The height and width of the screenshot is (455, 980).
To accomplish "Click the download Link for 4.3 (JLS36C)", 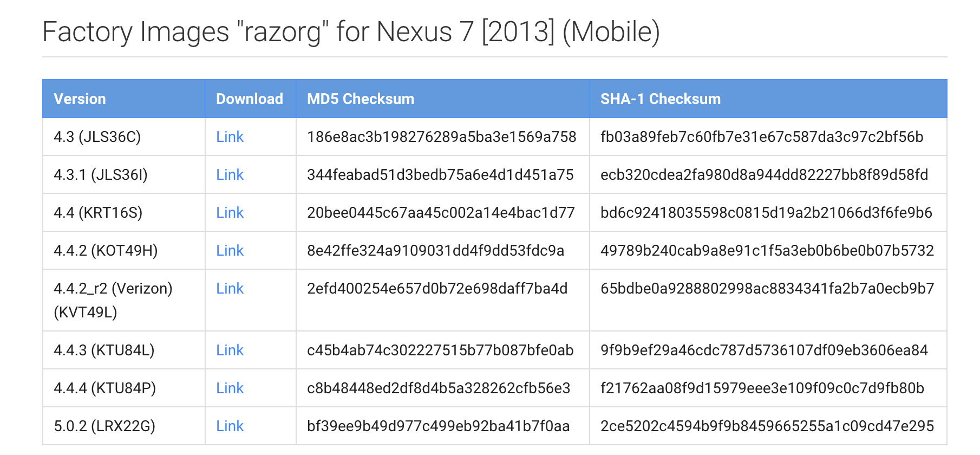I will [x=230, y=137].
